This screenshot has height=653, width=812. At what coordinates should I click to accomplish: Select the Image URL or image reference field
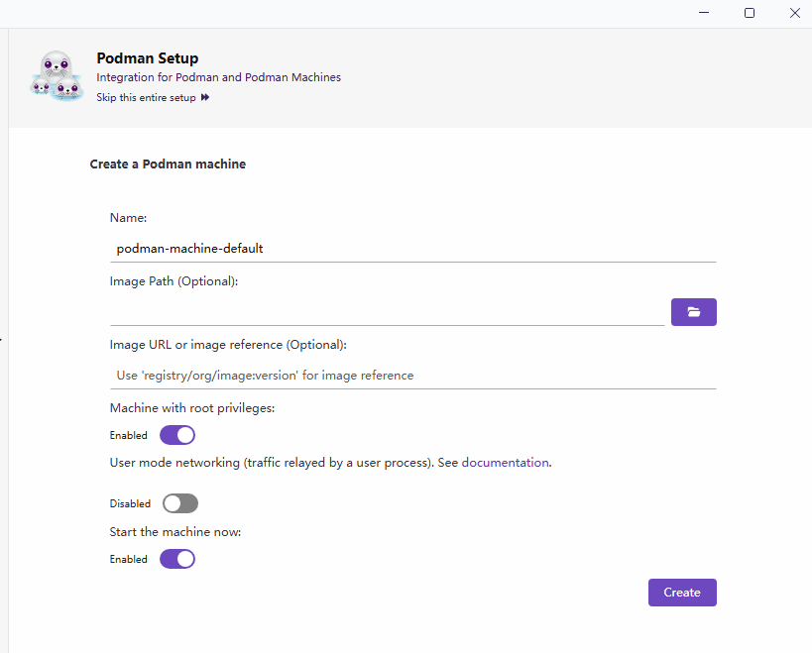tap(412, 376)
